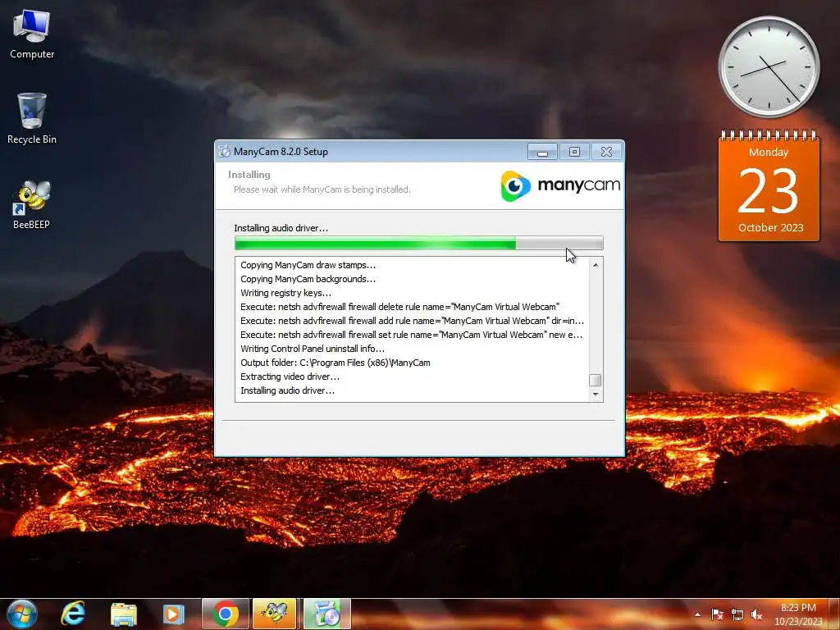Click the ManyCam Setup title bar icon
Viewport: 840px width, 630px height.
point(224,152)
